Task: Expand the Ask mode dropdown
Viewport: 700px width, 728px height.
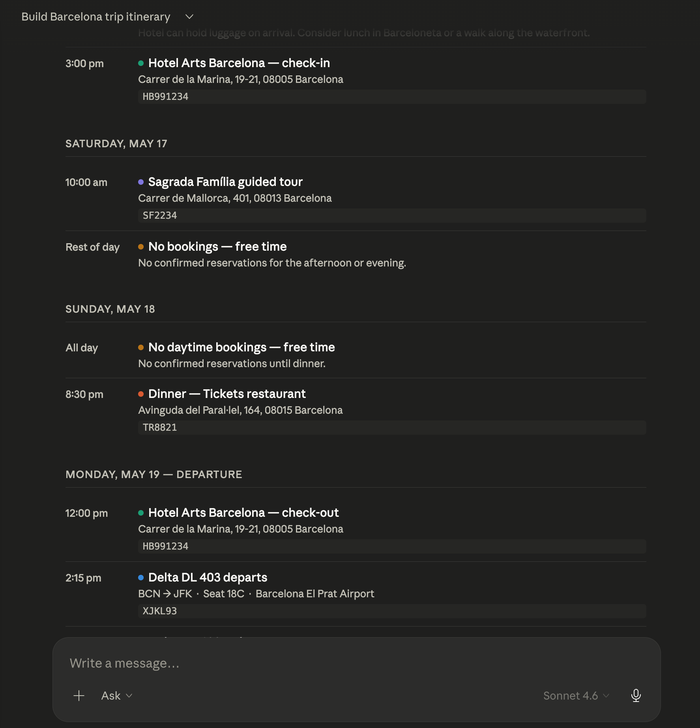Action: tap(116, 696)
